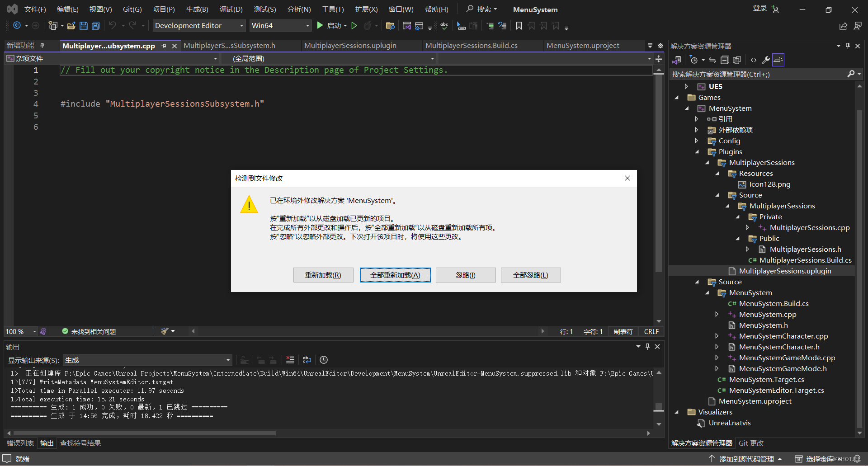Screen dimensions: 868x466
Task: Open properties wrench icon in Solution Explorer
Action: (766, 60)
